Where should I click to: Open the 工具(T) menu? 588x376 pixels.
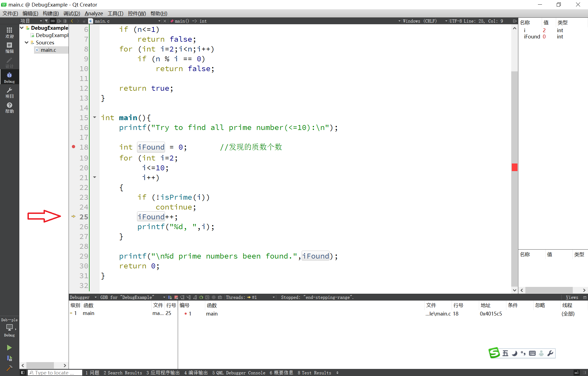[115, 13]
